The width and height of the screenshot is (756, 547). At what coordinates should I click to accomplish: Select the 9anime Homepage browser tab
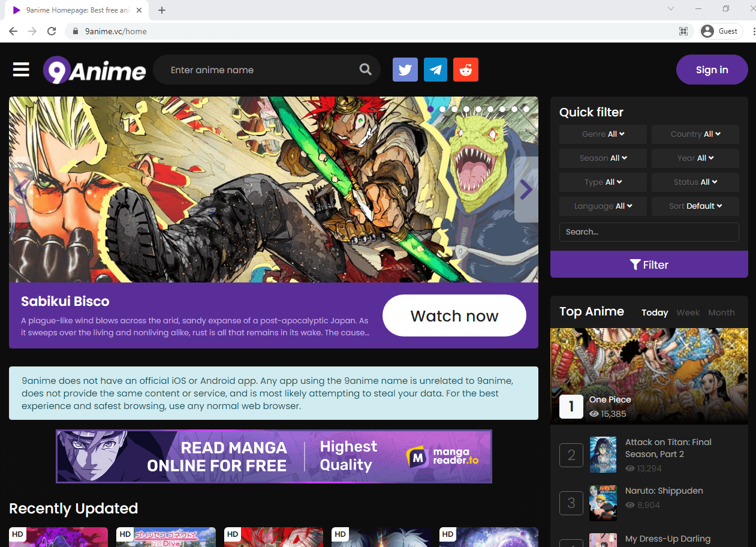click(x=77, y=10)
